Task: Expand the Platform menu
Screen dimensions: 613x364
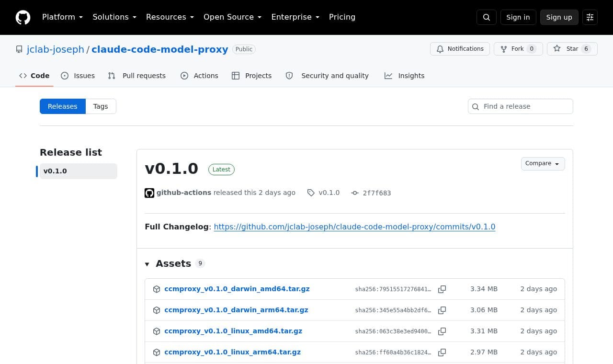Action: click(x=63, y=17)
